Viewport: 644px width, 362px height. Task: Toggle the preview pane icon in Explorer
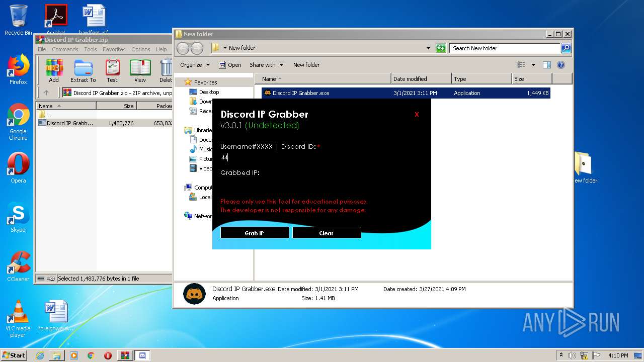click(x=547, y=65)
